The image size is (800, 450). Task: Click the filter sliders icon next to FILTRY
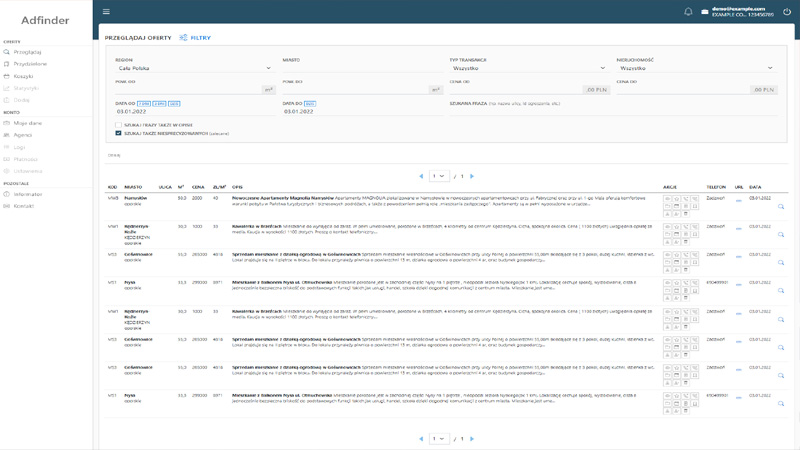pyautogui.click(x=183, y=38)
